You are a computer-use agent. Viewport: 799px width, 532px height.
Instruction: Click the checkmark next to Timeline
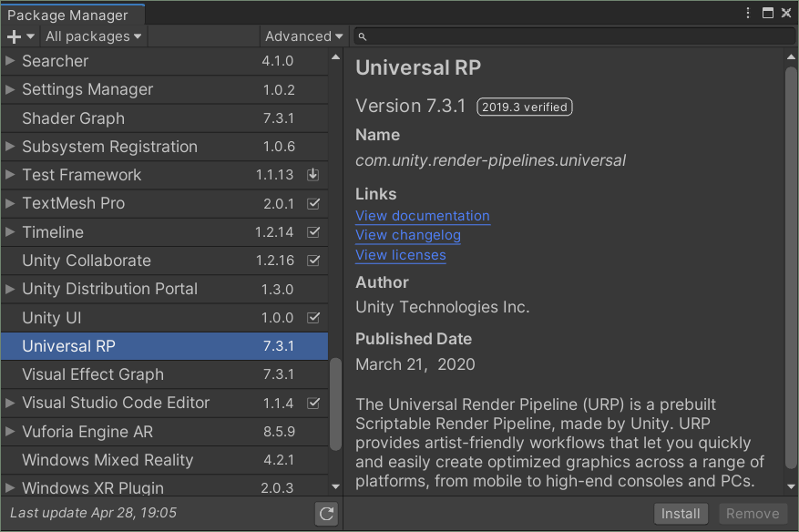[x=314, y=232]
